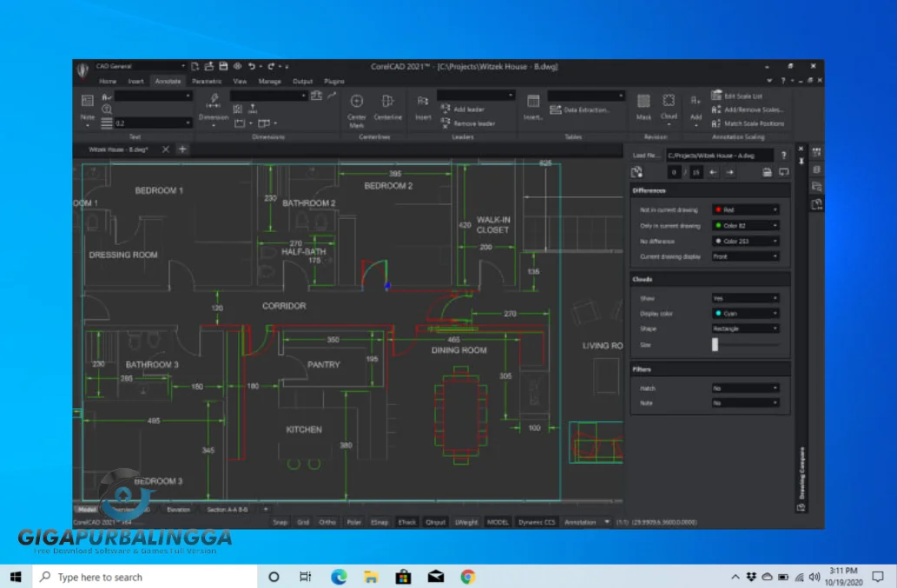Image resolution: width=897 pixels, height=588 pixels.
Task: Toggle ESnap in the status bar
Action: click(379, 522)
